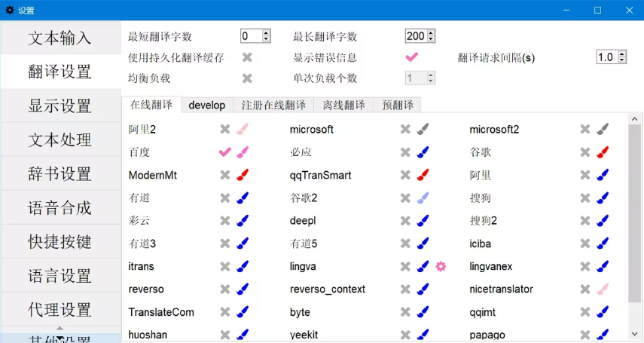
Task: Open the 文本输入 settings section
Action: click(x=60, y=38)
